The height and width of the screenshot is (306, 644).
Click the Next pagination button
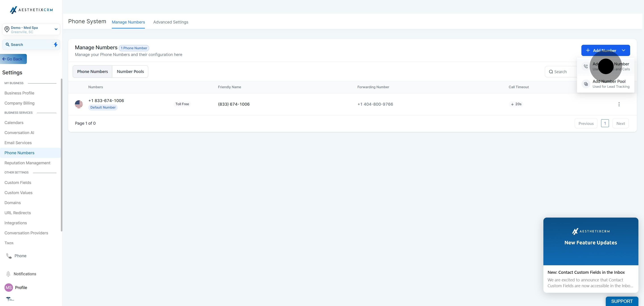(x=621, y=123)
